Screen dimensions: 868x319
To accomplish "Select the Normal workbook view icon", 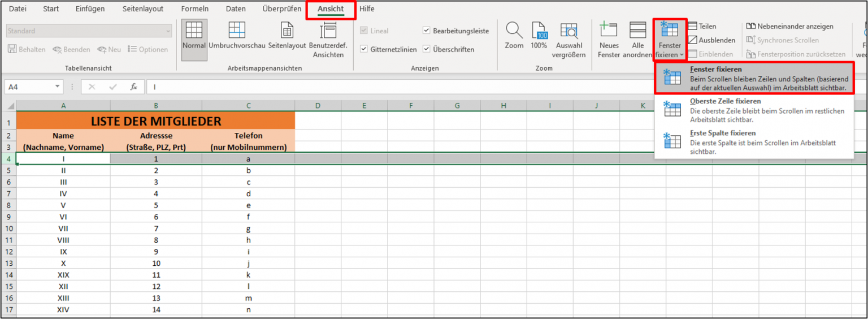I will coord(194,40).
